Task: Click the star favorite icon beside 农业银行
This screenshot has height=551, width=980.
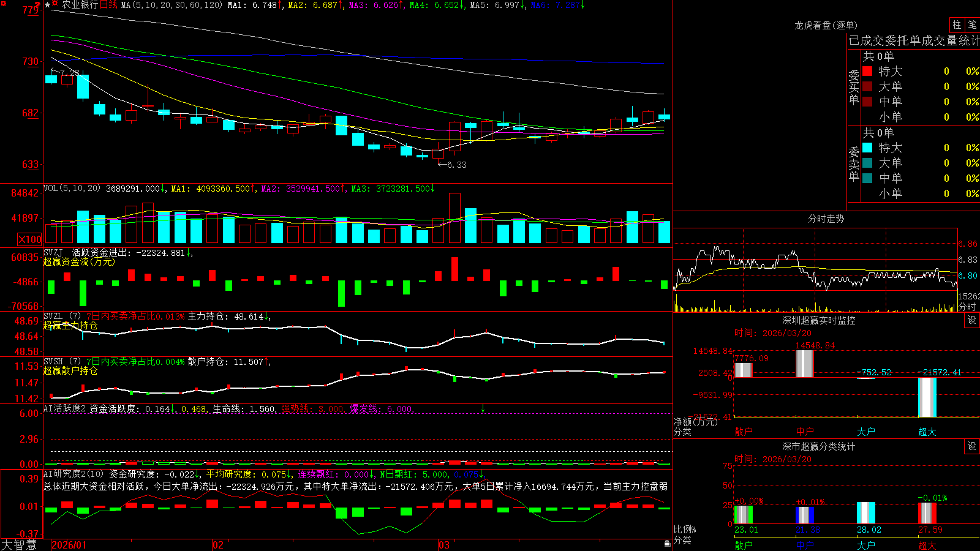Action: (x=48, y=5)
